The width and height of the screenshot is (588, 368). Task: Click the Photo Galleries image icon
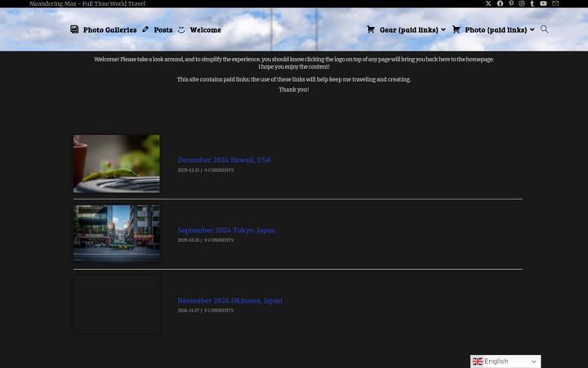74,29
